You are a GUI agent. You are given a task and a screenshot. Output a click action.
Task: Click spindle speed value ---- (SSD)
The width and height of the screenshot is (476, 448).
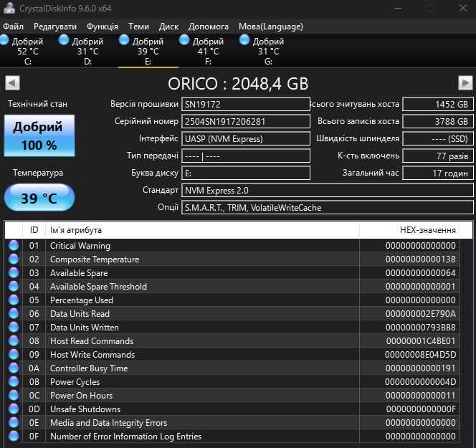point(438,139)
